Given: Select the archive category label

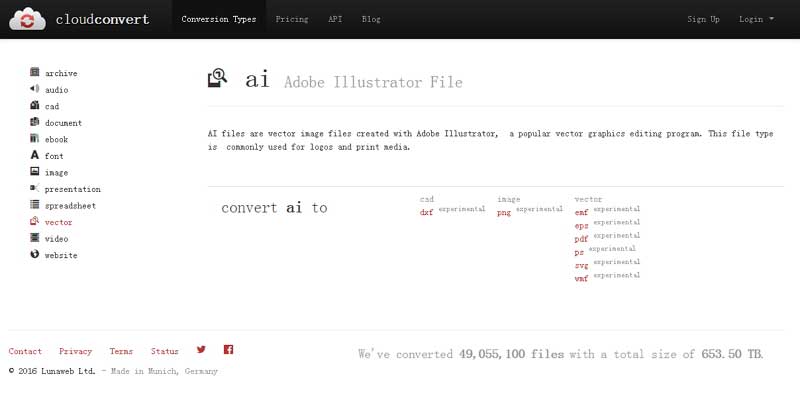Looking at the screenshot, I should (61, 74).
